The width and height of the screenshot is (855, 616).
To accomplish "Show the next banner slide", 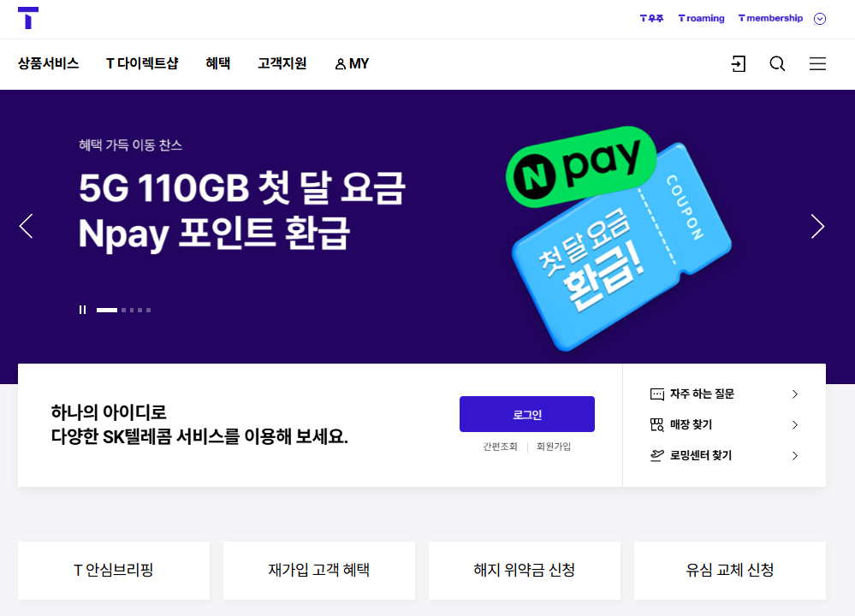I will tap(817, 226).
